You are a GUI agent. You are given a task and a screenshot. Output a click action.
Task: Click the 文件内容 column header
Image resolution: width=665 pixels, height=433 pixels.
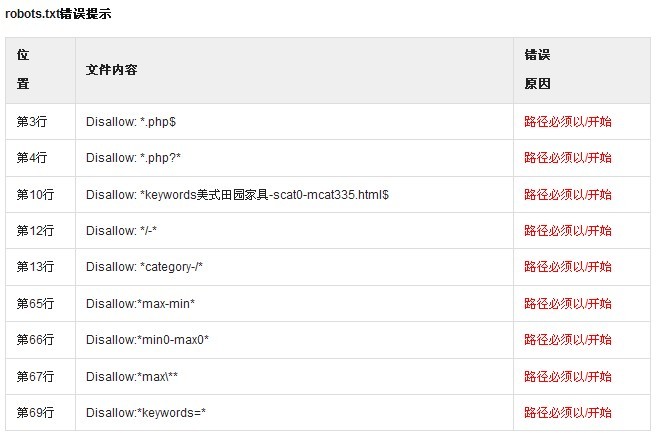pyautogui.click(x=112, y=70)
